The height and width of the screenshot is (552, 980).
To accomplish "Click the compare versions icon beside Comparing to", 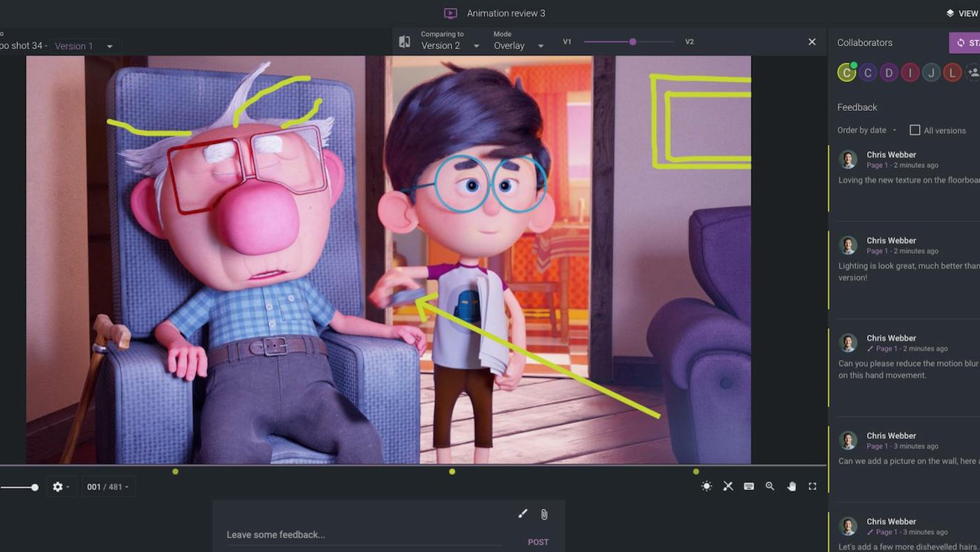I will click(405, 42).
